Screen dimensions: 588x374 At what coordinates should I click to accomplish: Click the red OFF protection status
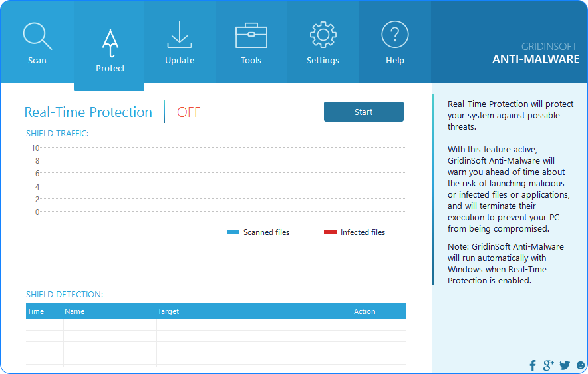coord(188,112)
